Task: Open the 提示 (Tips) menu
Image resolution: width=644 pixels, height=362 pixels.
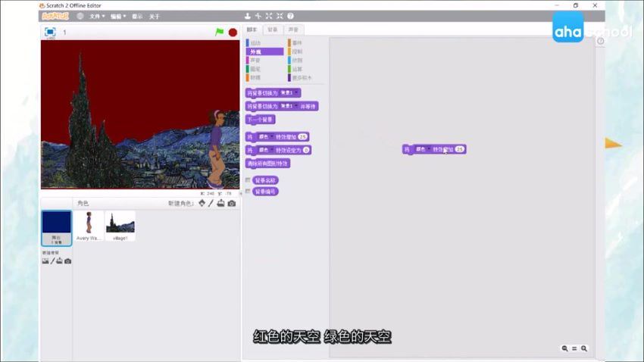Action: coord(137,17)
